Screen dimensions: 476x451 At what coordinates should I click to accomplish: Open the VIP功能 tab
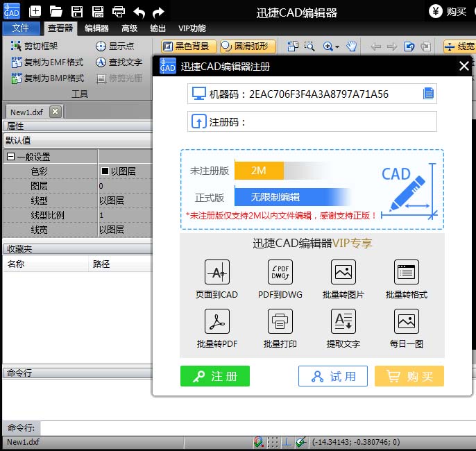(192, 28)
